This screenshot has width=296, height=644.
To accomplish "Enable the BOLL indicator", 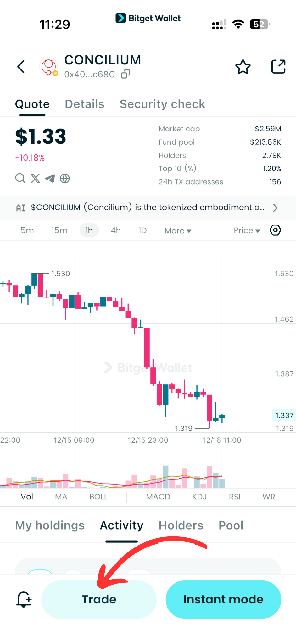I will (98, 497).
